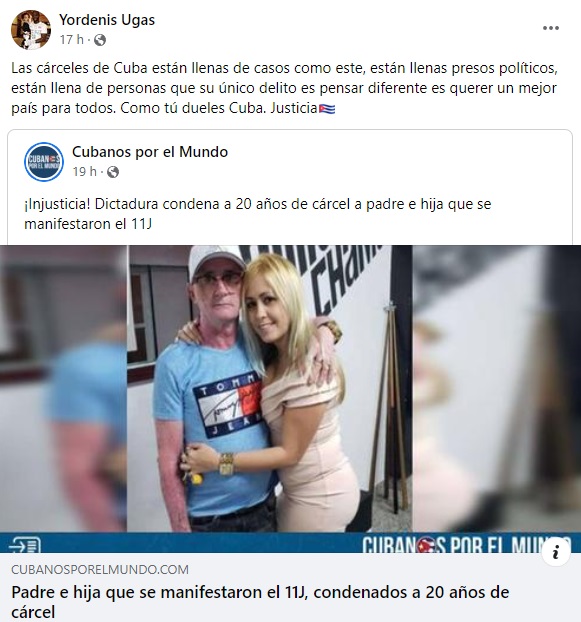Click the blurred left side of preview image
Image resolution: width=581 pixels, height=622 pixels.
pos(63,388)
